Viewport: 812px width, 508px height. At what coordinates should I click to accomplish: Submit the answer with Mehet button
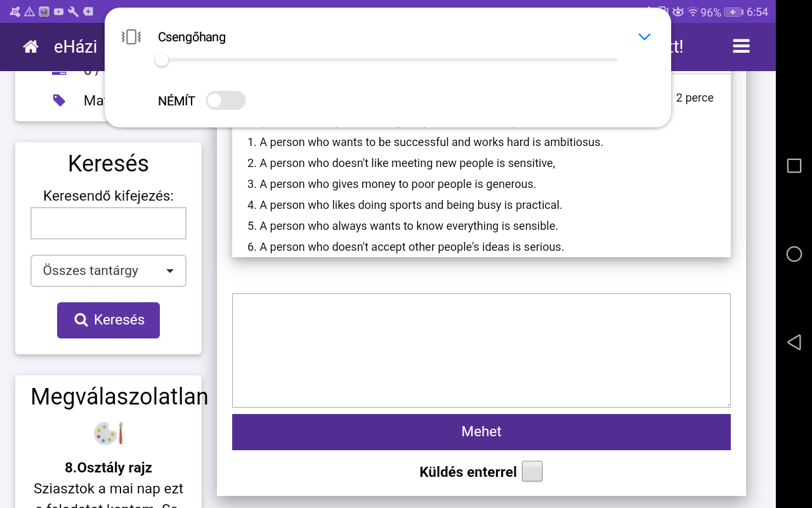[481, 432]
